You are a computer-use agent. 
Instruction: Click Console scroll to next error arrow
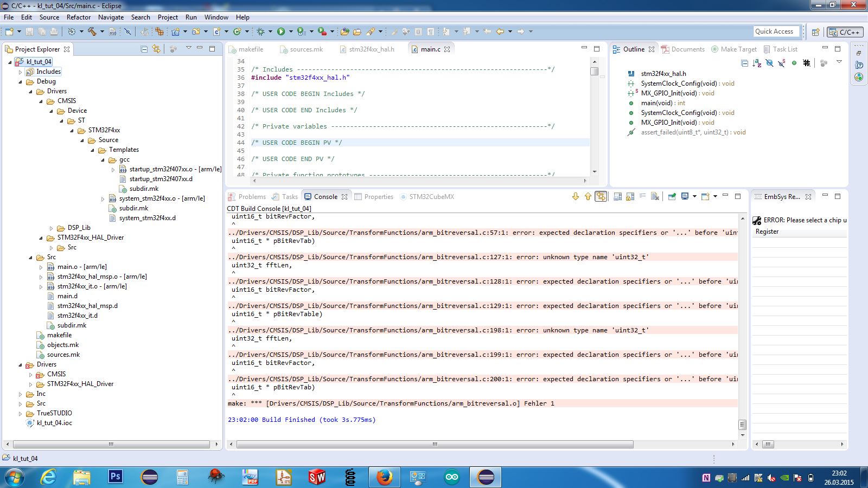pos(576,196)
